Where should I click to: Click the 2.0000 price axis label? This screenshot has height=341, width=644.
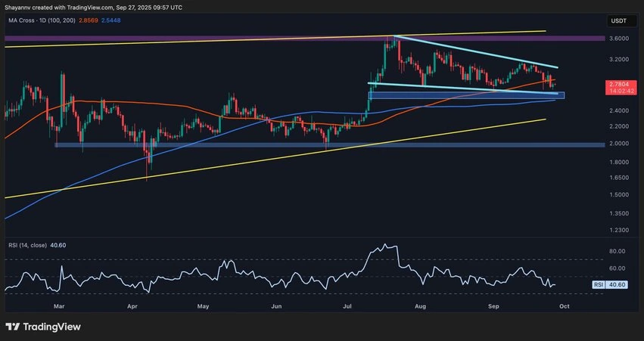[x=620, y=144]
